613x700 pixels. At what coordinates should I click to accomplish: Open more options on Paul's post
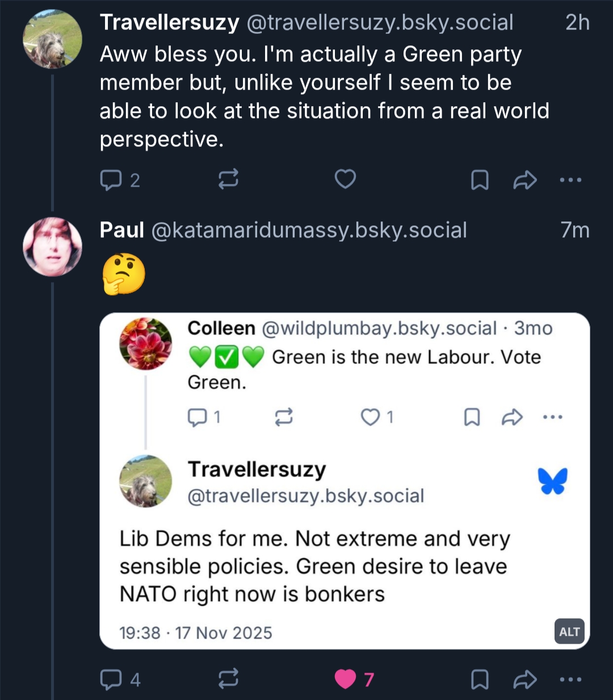click(x=570, y=679)
